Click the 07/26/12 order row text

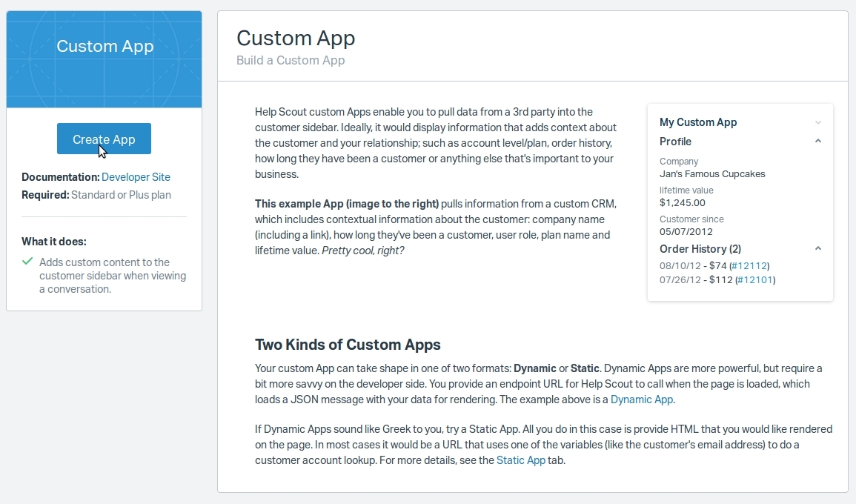717,280
